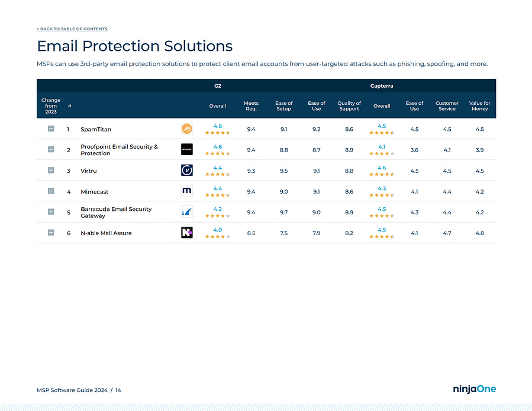The width and height of the screenshot is (532, 411).
Task: Click the no-change icon for Virtru
Action: pyautogui.click(x=51, y=170)
